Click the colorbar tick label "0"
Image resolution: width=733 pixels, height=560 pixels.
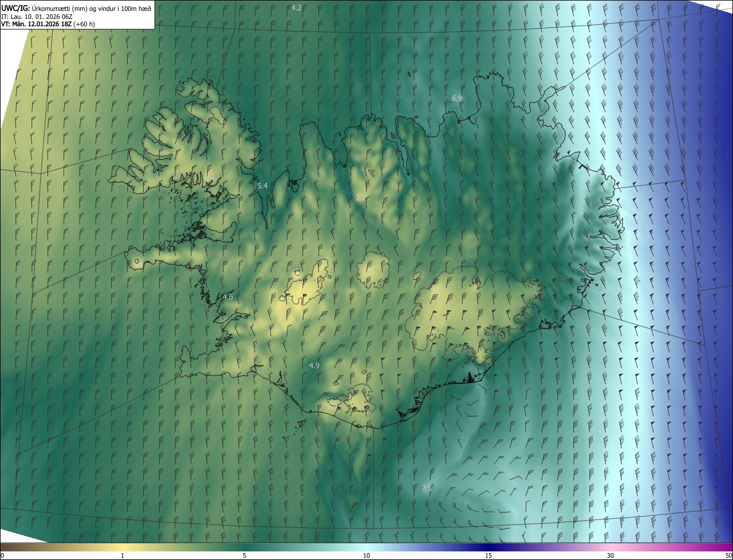[x=2, y=556]
